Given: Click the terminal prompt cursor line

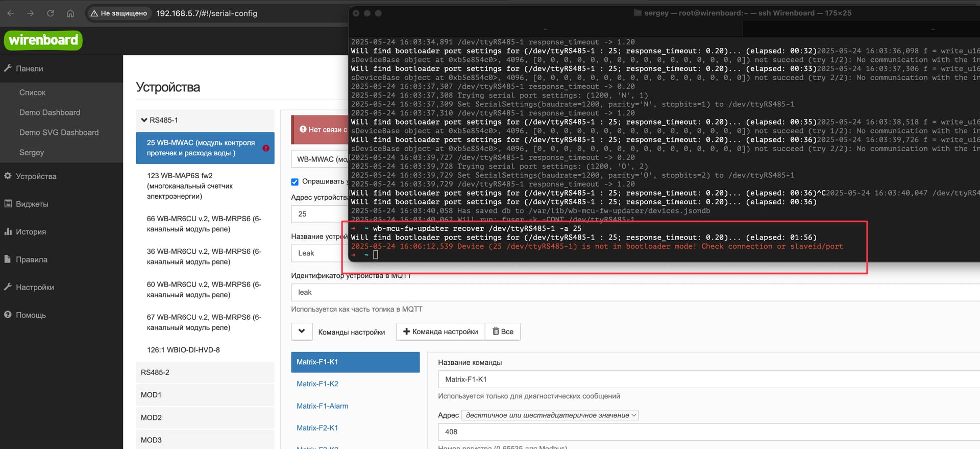Looking at the screenshot, I should click(x=376, y=254).
